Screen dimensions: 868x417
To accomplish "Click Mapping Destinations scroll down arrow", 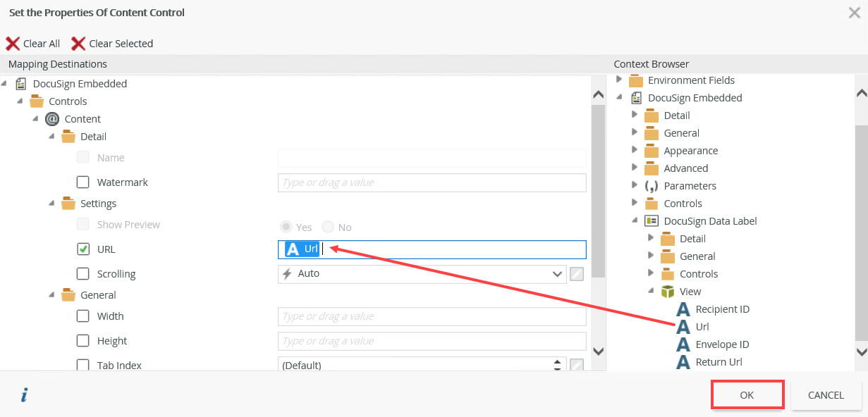I will pyautogui.click(x=598, y=351).
